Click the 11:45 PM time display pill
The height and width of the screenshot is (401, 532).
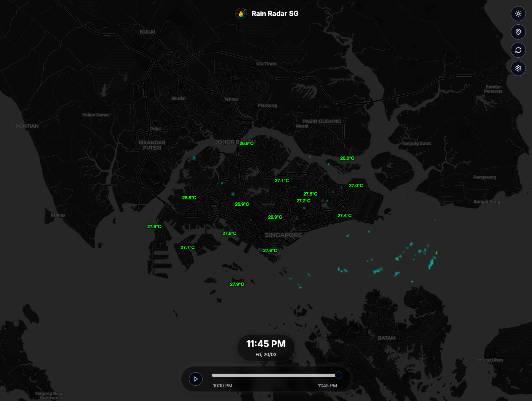click(266, 344)
